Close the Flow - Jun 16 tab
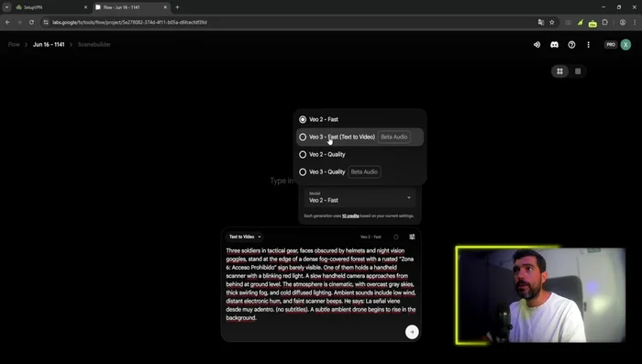This screenshot has width=642, height=364. (165, 7)
